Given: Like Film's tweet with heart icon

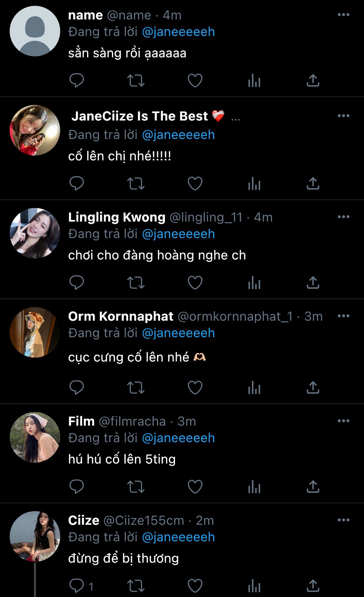Looking at the screenshot, I should click(x=195, y=487).
